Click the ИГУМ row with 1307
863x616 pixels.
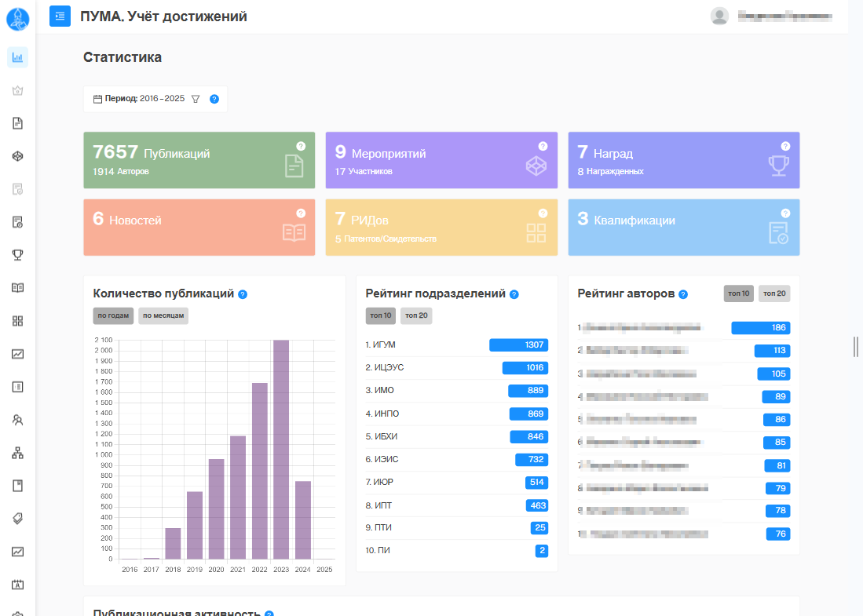[457, 344]
